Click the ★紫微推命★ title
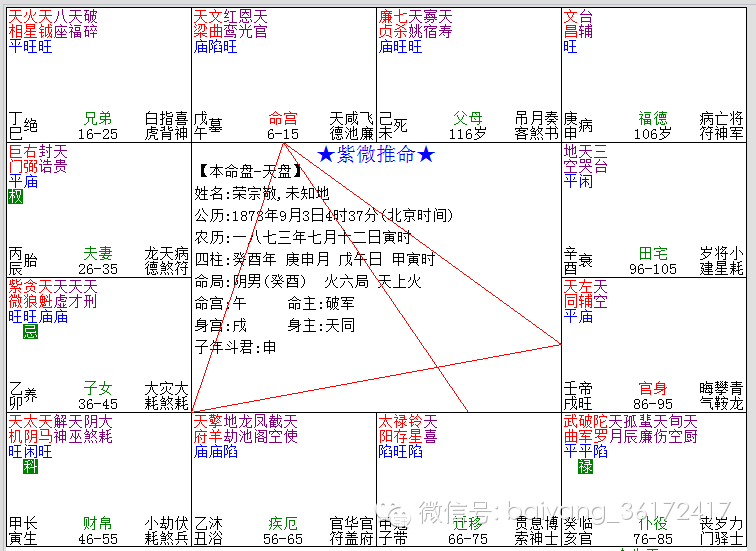This screenshot has height=551, width=756. [376, 155]
